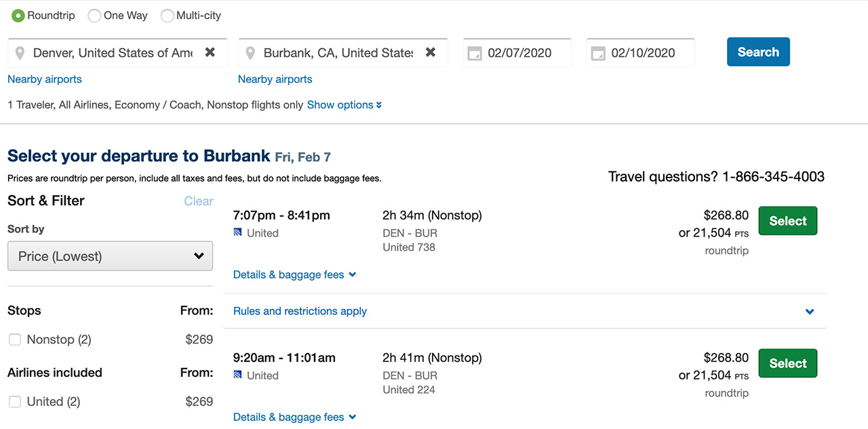Check the Nonstop (2) stops filter
868x429 pixels.
(15, 340)
